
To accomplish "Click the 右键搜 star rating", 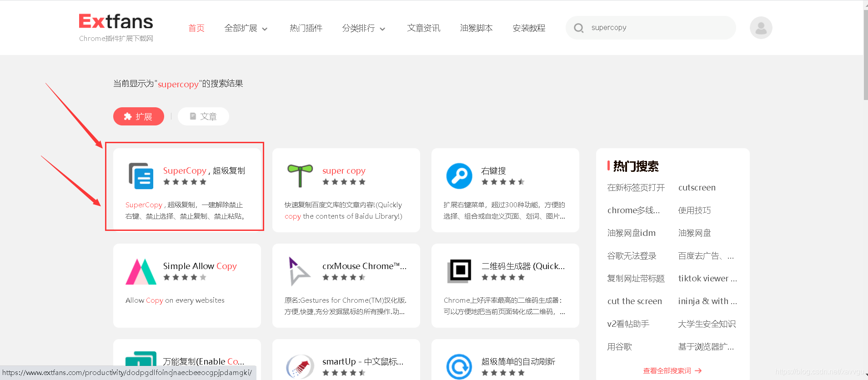I will click(503, 182).
